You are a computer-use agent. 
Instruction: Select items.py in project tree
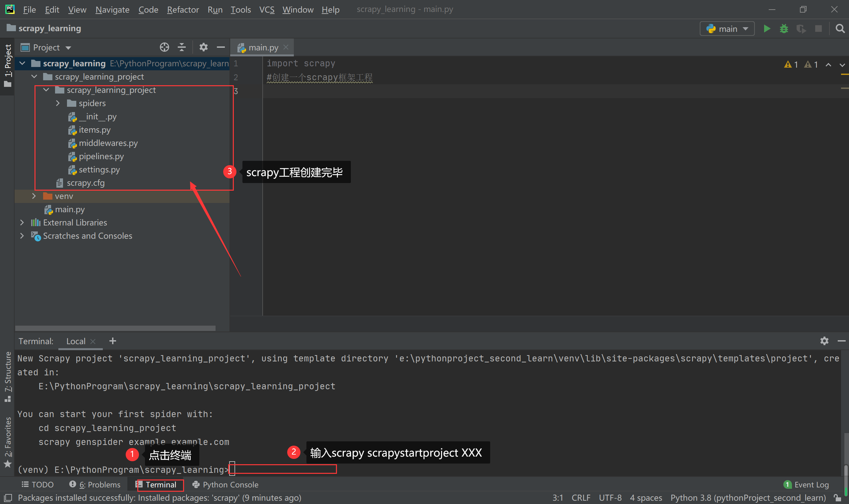pyautogui.click(x=89, y=130)
